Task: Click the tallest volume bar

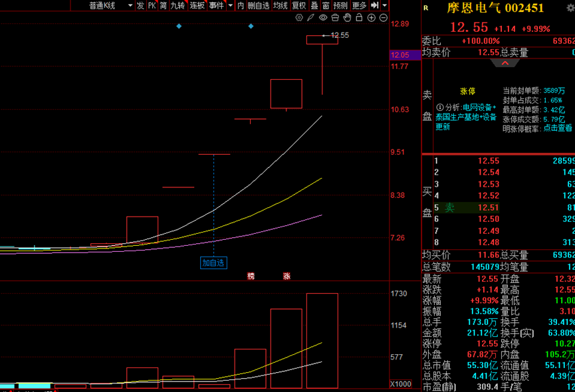Action: coord(322,341)
